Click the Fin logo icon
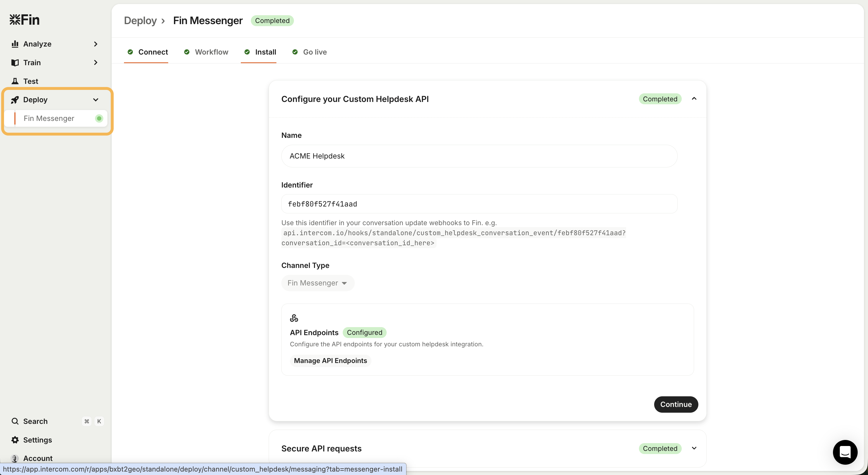Viewport: 868px width, 475px height. click(15, 20)
